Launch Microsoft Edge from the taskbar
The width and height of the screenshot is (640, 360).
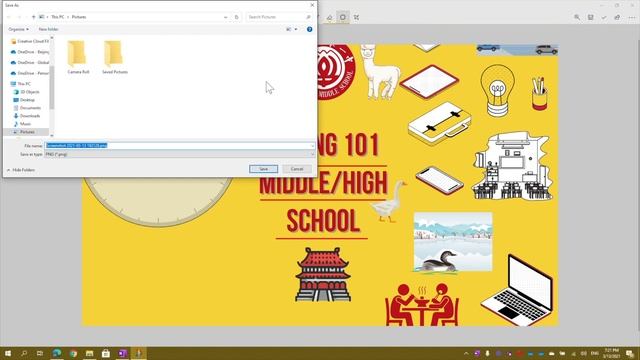point(57,353)
